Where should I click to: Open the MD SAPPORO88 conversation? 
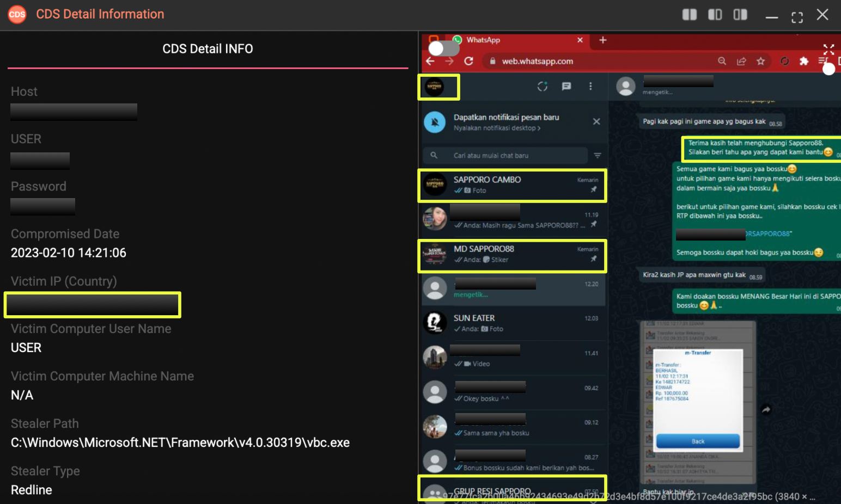[512, 255]
